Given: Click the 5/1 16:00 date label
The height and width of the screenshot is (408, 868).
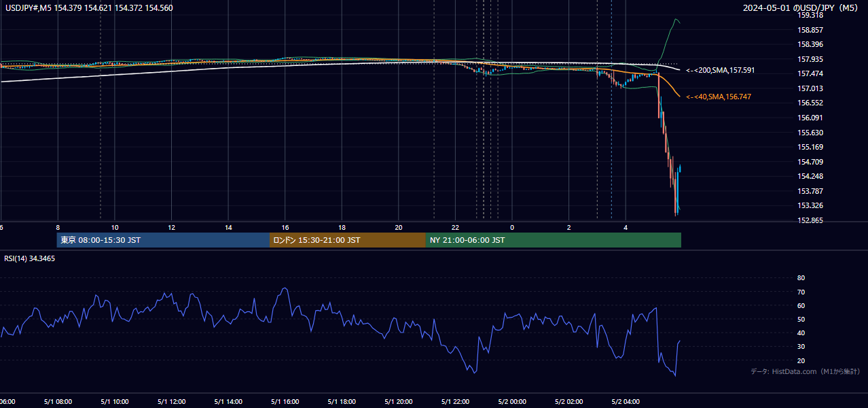Looking at the screenshot, I should tap(285, 402).
